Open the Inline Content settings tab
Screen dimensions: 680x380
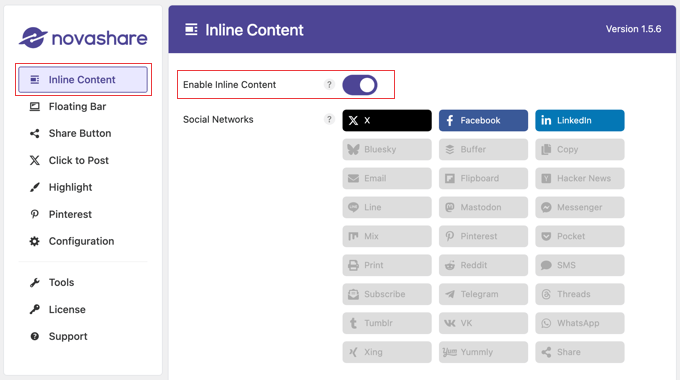(83, 80)
